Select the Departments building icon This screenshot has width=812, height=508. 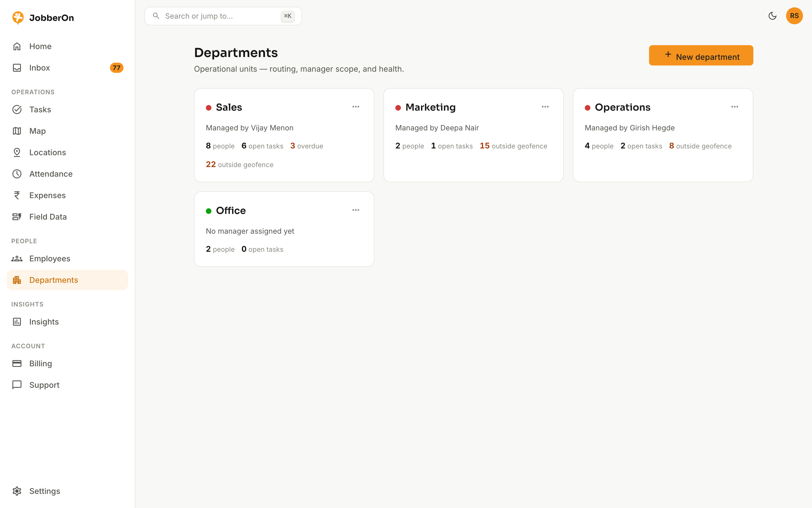[17, 280]
